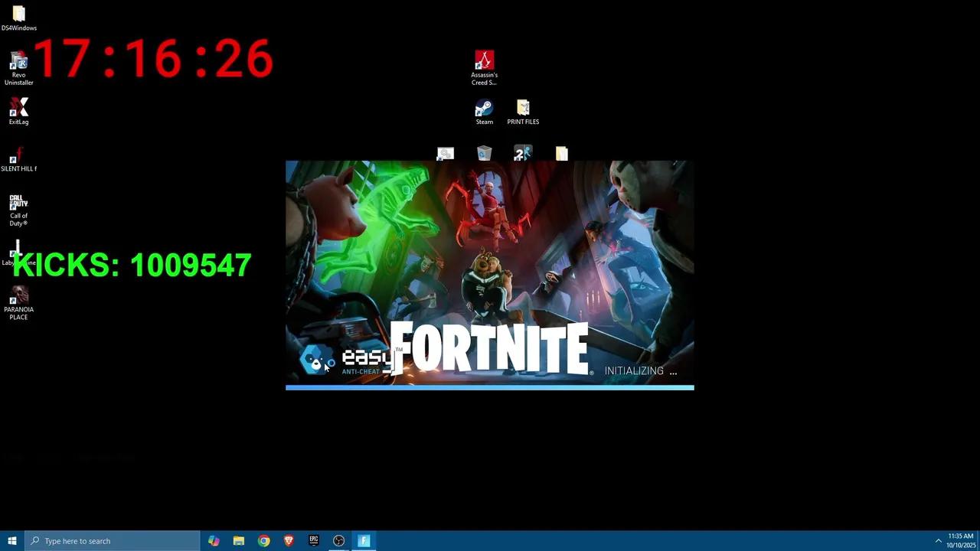Open Copilot from the taskbar
This screenshot has height=551, width=980.
pos(214,541)
